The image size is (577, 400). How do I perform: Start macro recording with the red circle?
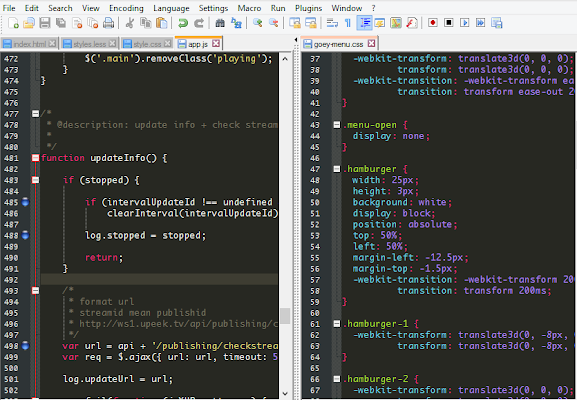click(x=433, y=23)
